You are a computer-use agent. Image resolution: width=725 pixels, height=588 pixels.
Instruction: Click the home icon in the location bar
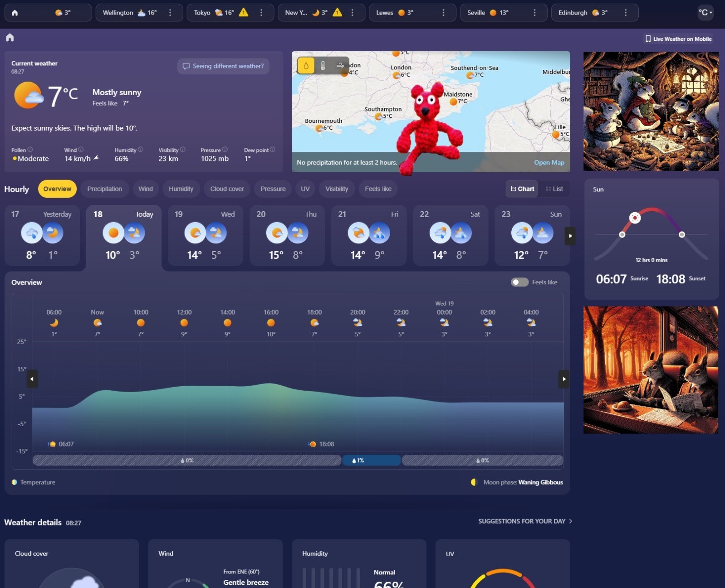[x=15, y=13]
